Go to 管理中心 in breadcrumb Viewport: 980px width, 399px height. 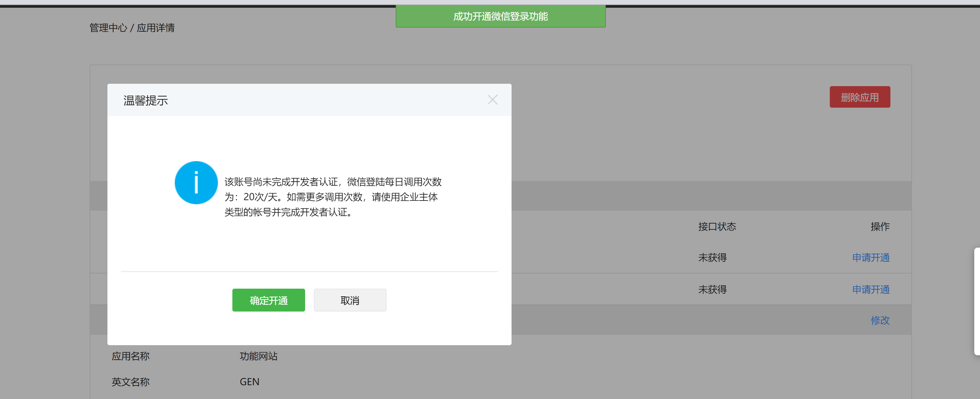click(108, 28)
